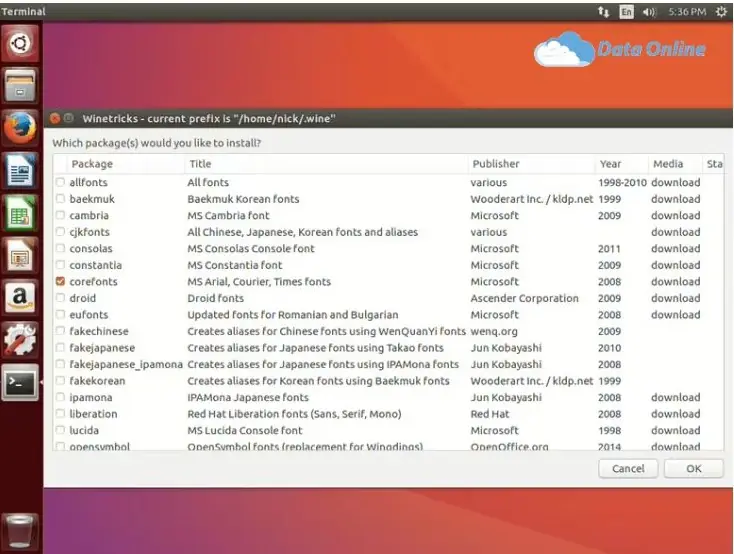Check the allfonts package checkbox
734x554 pixels.
point(60,182)
